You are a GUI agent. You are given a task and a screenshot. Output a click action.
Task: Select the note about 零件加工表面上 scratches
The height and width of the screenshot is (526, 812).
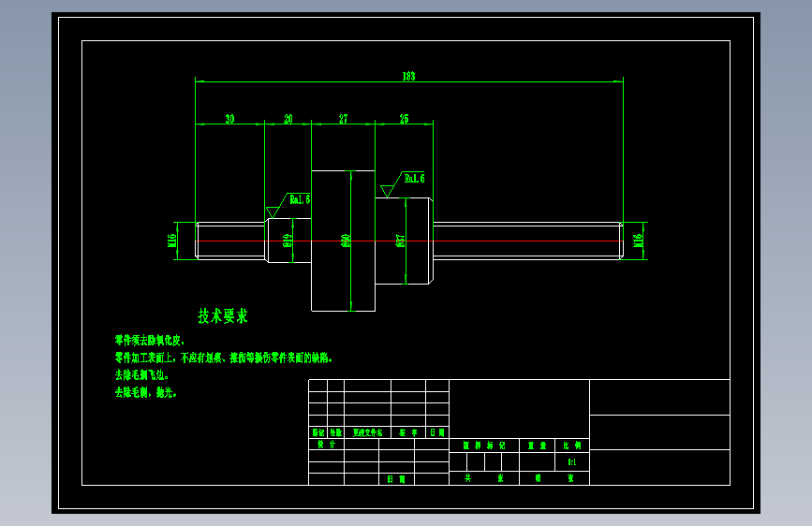pyautogui.click(x=223, y=358)
